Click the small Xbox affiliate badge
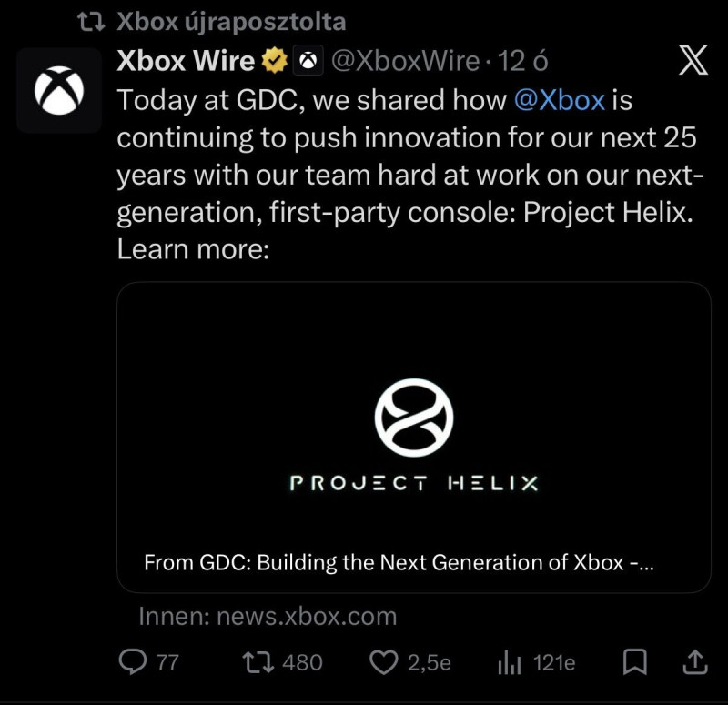Viewport: 728px width, 705px height. pos(308,61)
